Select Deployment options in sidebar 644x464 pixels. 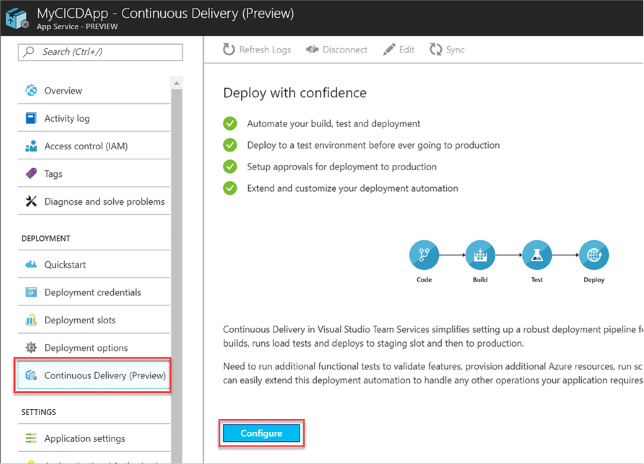(94, 348)
